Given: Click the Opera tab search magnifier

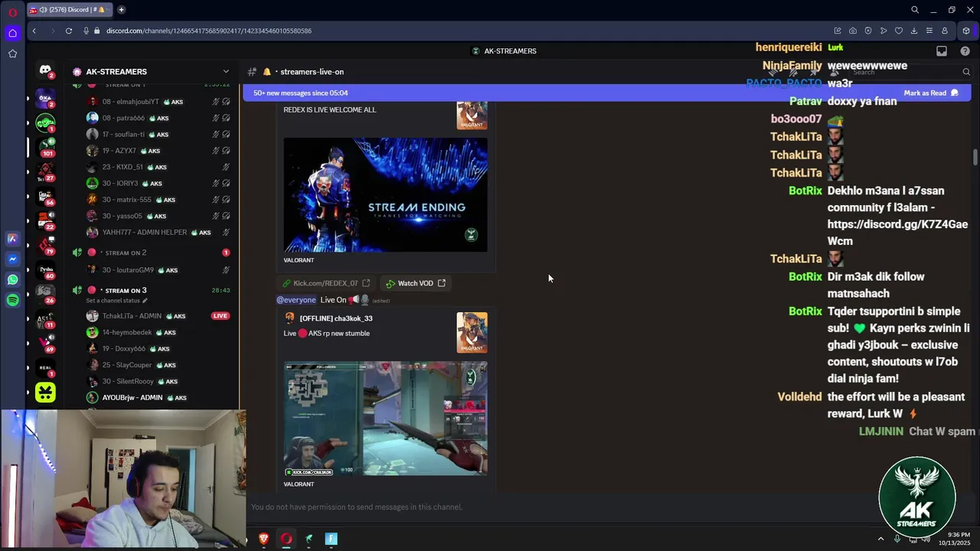Looking at the screenshot, I should [915, 10].
